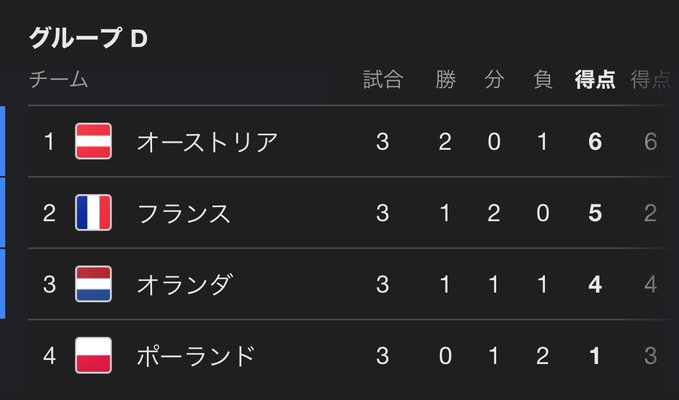Sort by the 試合 column header
Image resolution: width=679 pixels, height=400 pixels.
(382, 80)
